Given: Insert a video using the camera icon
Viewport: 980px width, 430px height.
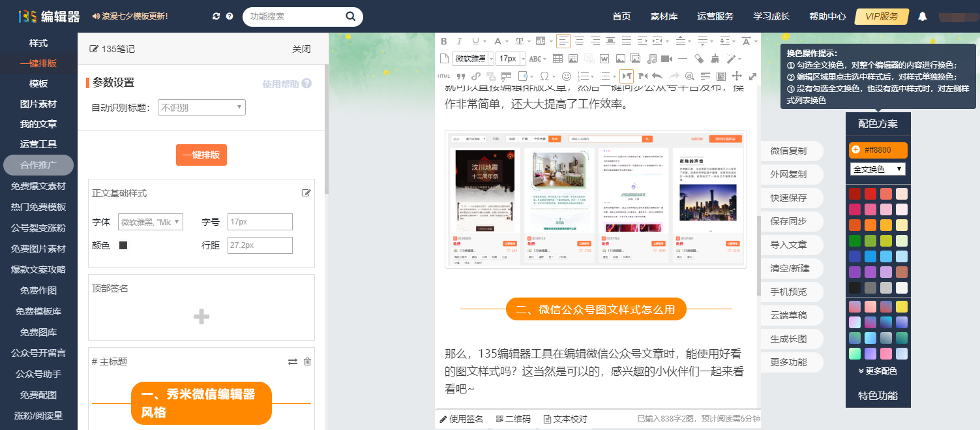Looking at the screenshot, I should [668, 59].
